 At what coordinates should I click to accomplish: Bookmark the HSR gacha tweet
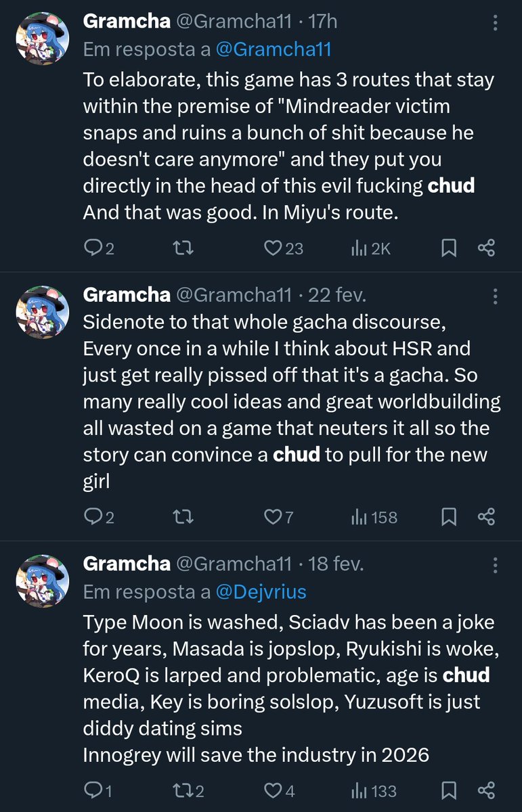(448, 518)
